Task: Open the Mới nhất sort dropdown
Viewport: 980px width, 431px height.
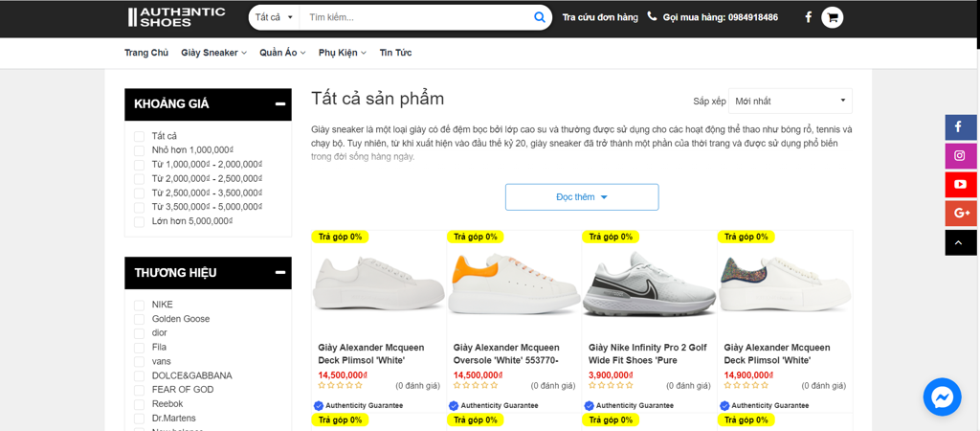Action: [790, 101]
